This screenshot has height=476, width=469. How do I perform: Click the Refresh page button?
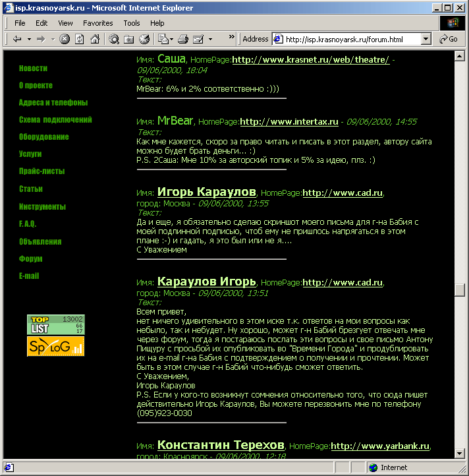click(x=80, y=39)
